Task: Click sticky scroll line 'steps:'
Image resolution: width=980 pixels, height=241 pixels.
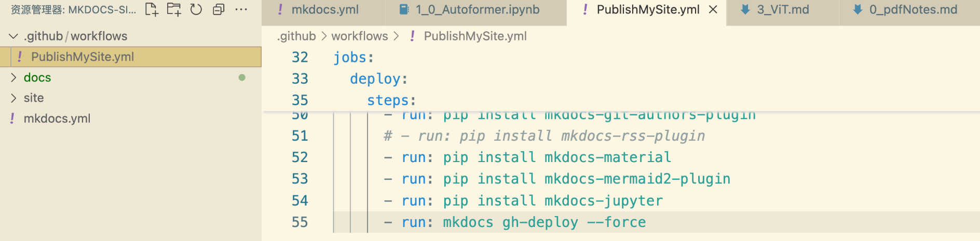Action: pos(391,100)
